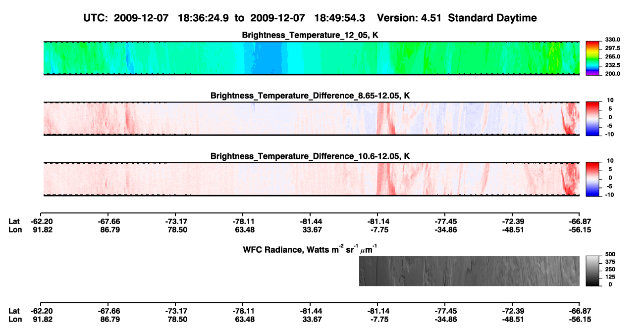Click upper axis latitude value -73.17

[175, 221]
